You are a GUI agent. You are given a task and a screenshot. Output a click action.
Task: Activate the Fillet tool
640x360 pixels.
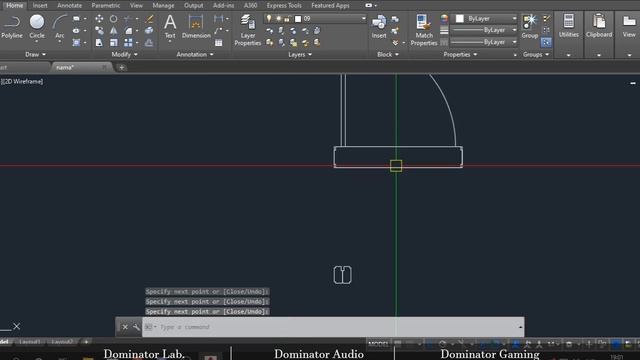click(x=128, y=31)
